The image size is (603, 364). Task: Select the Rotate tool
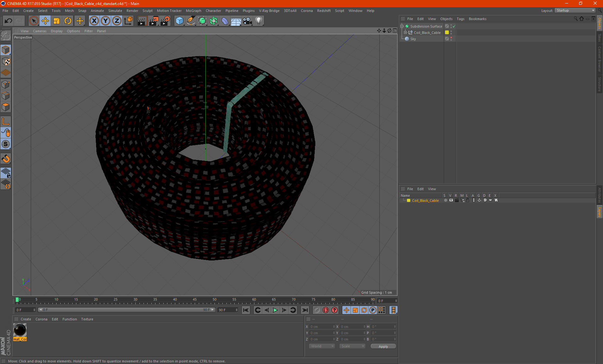[x=68, y=21]
